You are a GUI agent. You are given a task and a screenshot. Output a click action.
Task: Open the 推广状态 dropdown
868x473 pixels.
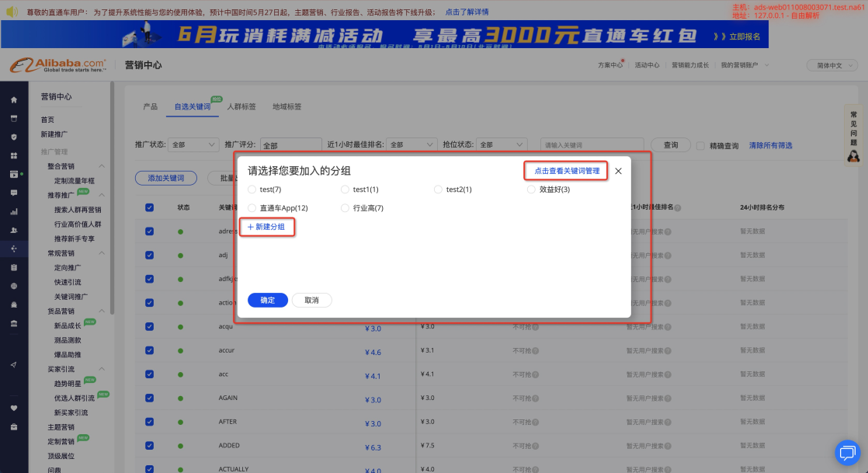193,145
